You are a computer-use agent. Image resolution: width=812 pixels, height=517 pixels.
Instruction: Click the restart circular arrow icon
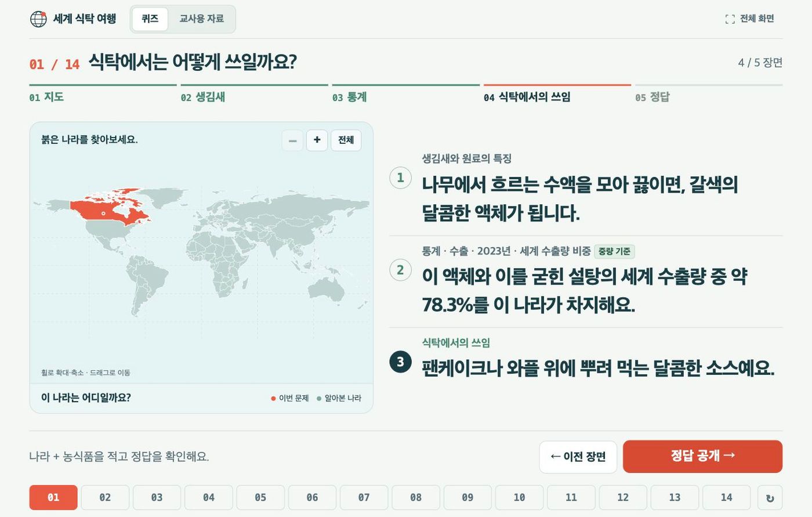click(770, 498)
